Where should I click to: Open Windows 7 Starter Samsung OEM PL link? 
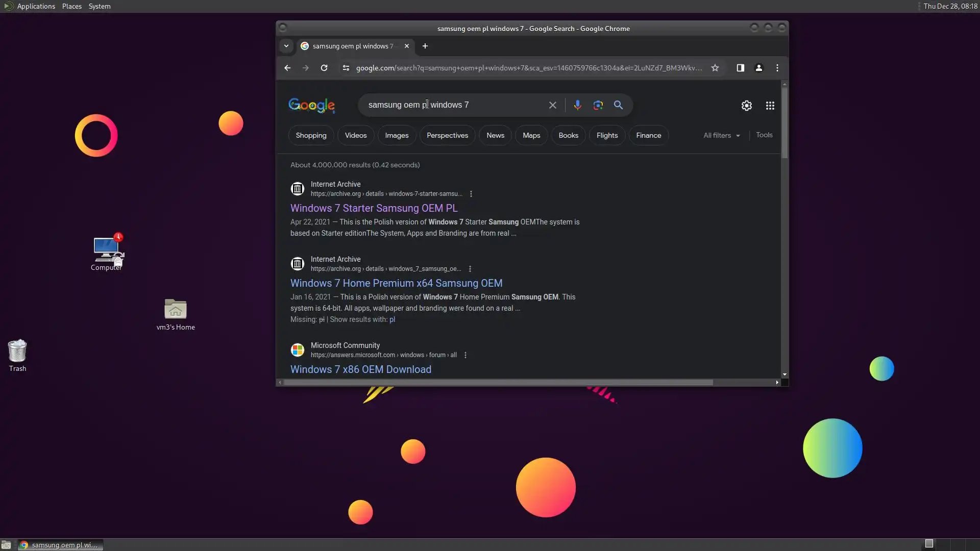(374, 208)
